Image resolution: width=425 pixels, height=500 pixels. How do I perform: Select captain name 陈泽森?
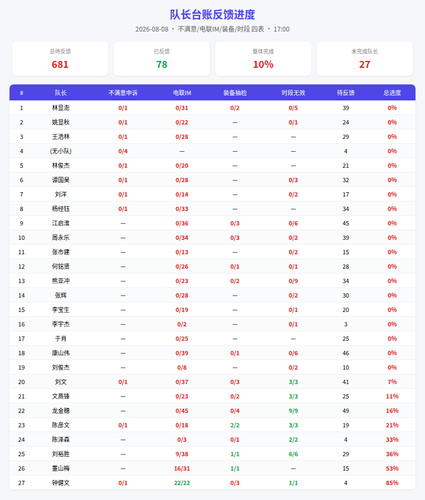click(61, 440)
